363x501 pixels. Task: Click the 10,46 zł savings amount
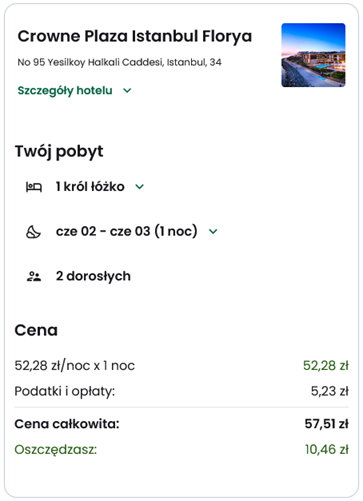(x=327, y=449)
